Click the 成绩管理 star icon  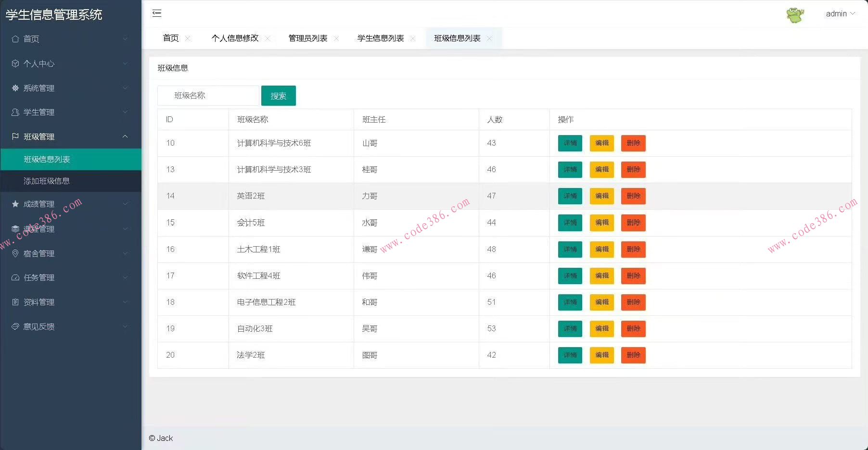pos(15,203)
